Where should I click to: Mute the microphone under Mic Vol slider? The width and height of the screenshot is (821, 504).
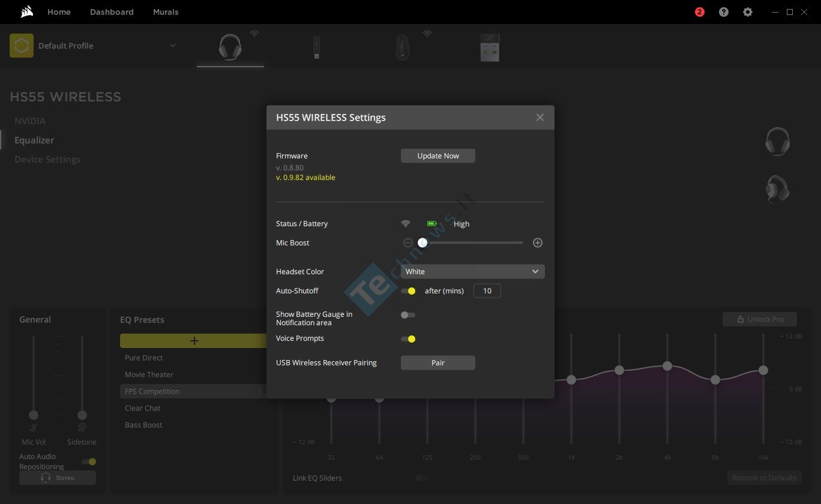coord(34,427)
